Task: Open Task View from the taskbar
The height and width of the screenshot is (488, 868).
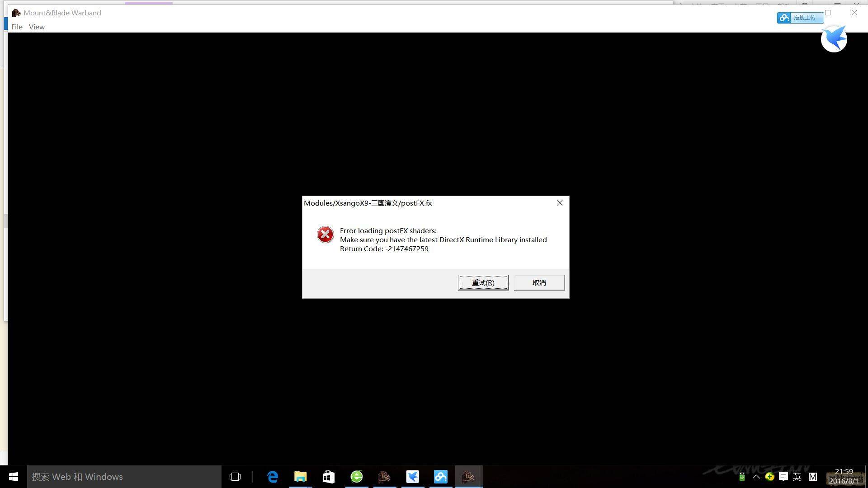Action: tap(235, 477)
